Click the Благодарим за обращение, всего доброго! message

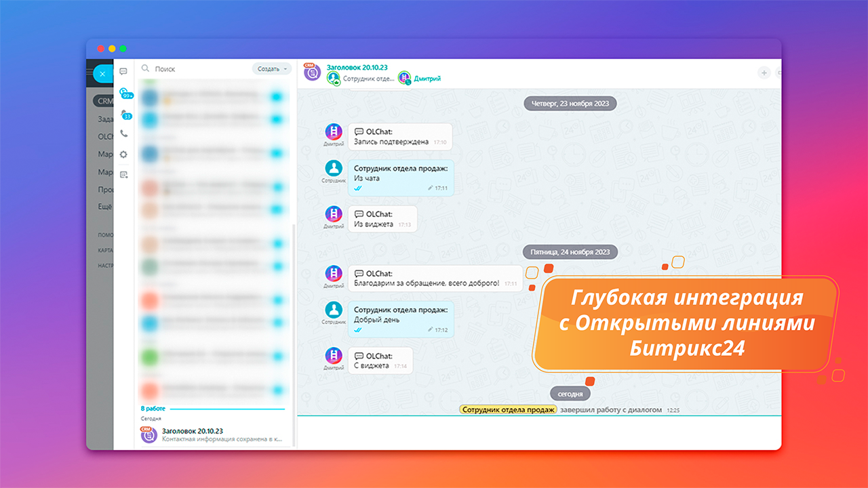click(427, 283)
